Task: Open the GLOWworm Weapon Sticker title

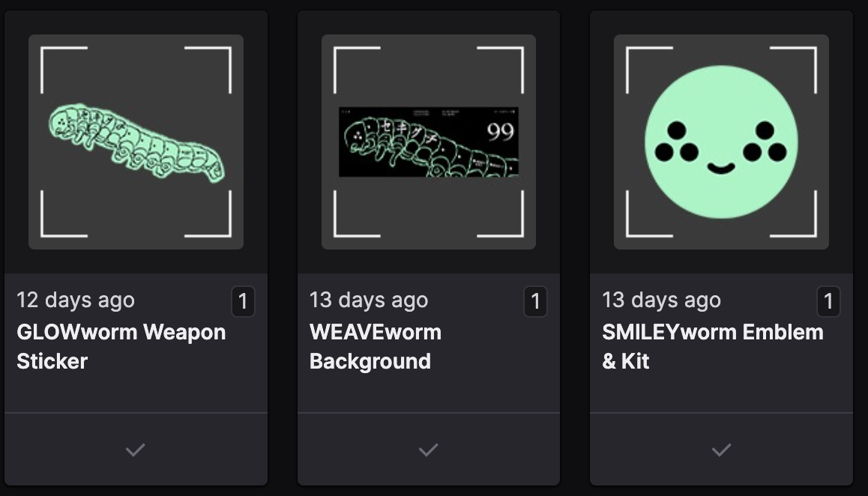Action: [x=121, y=346]
